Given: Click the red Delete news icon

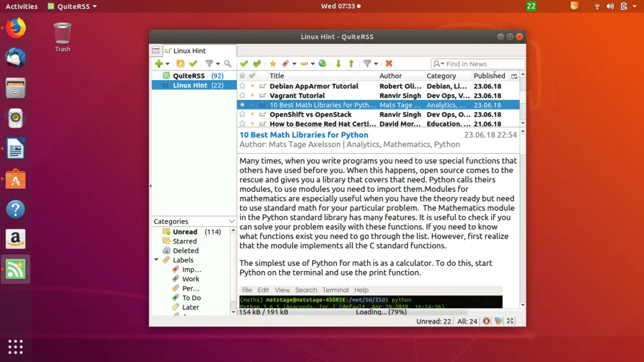Looking at the screenshot, I should click(389, 64).
